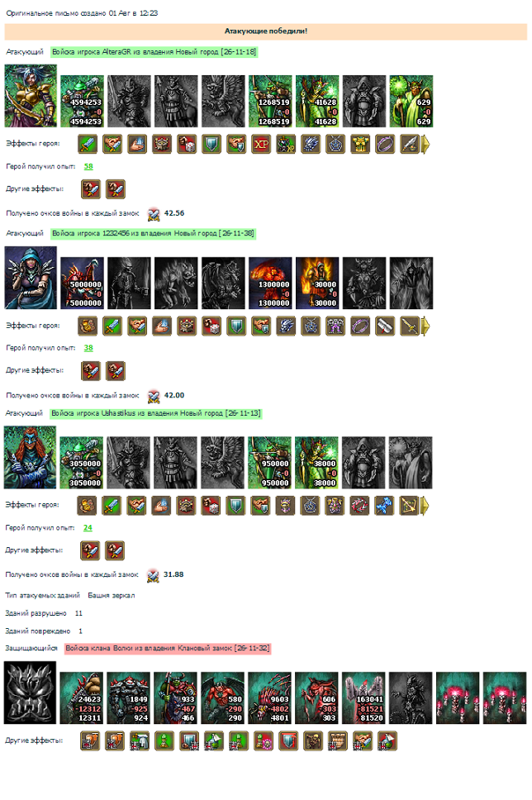Click the bow effect icon in Ushastikus hero effects
Viewport: 532px width, 800px height.
point(409,506)
